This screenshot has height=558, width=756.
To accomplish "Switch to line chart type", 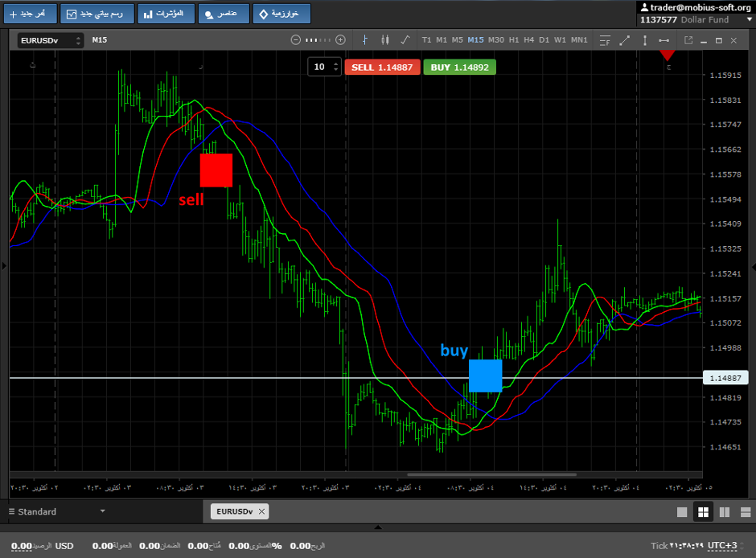I will (405, 40).
